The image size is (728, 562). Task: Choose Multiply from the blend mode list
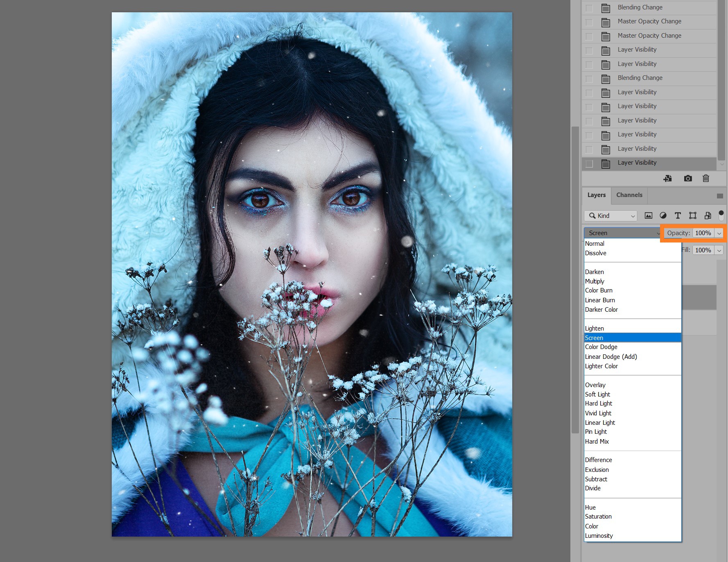[x=595, y=281]
